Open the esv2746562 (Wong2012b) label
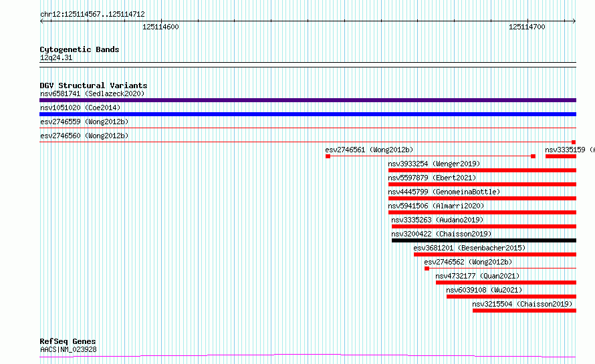This screenshot has height=364, width=595. click(x=468, y=262)
